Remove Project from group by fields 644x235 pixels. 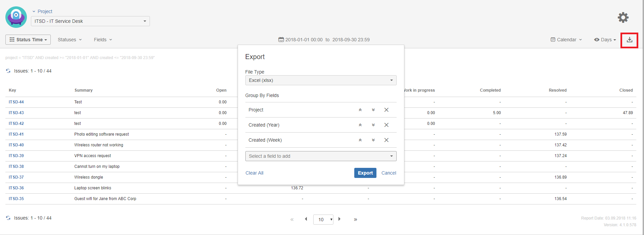[x=386, y=110]
